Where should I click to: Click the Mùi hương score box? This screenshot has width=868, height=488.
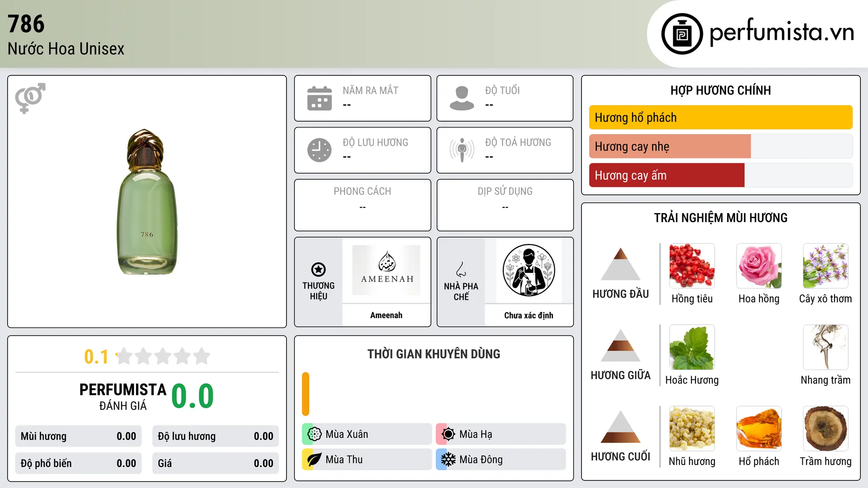(78, 436)
